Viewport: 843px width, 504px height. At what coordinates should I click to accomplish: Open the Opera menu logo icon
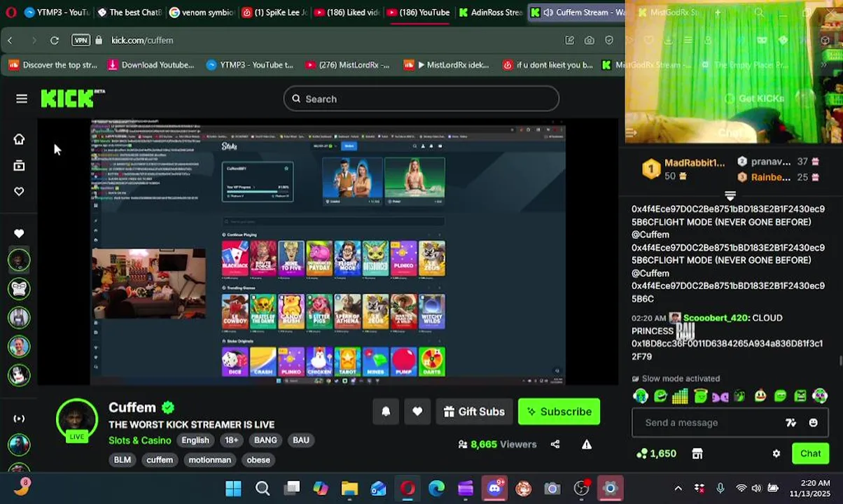point(11,13)
